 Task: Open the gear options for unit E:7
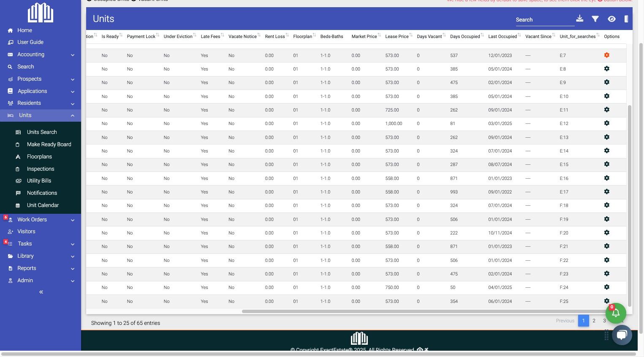[606, 55]
